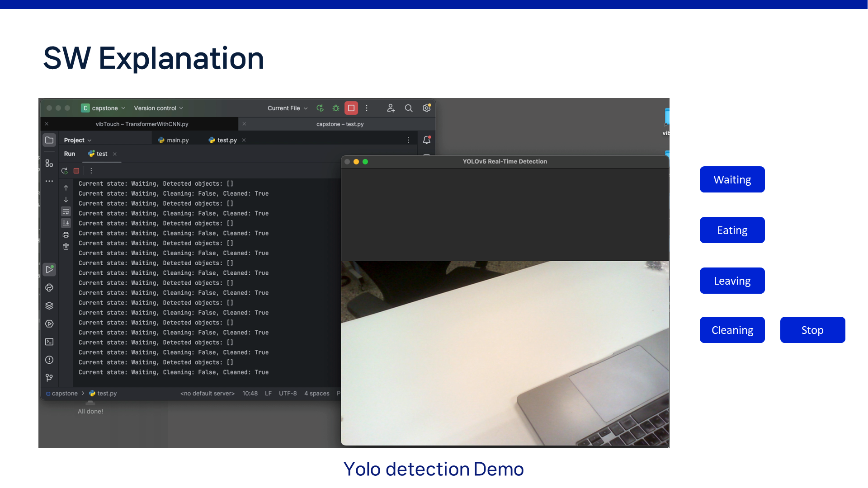The width and height of the screenshot is (868, 488).
Task: Click the UTF-8 encoding status bar widget
Action: [x=288, y=393]
